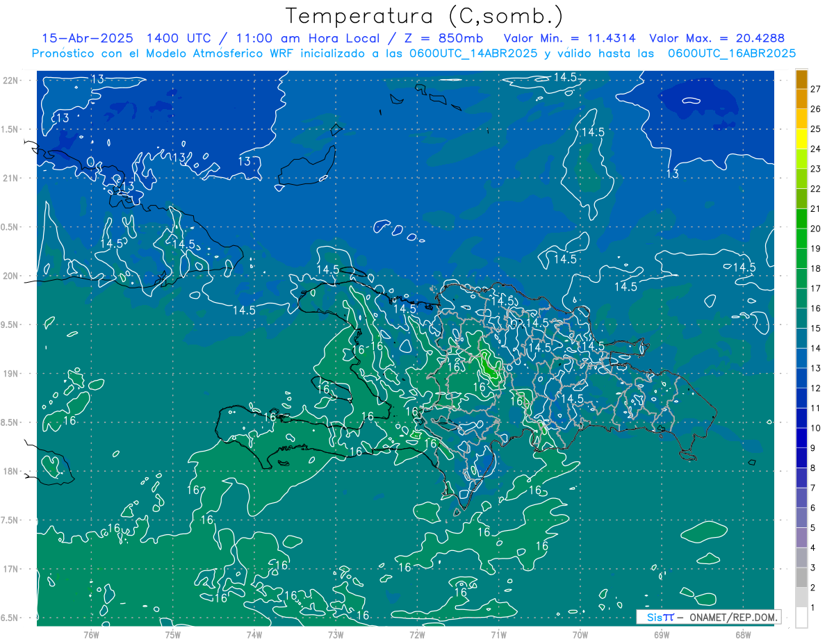Viewport: 834px width, 644px height.
Task: Click the legend swatch between 26 and 27
Action: point(801,99)
